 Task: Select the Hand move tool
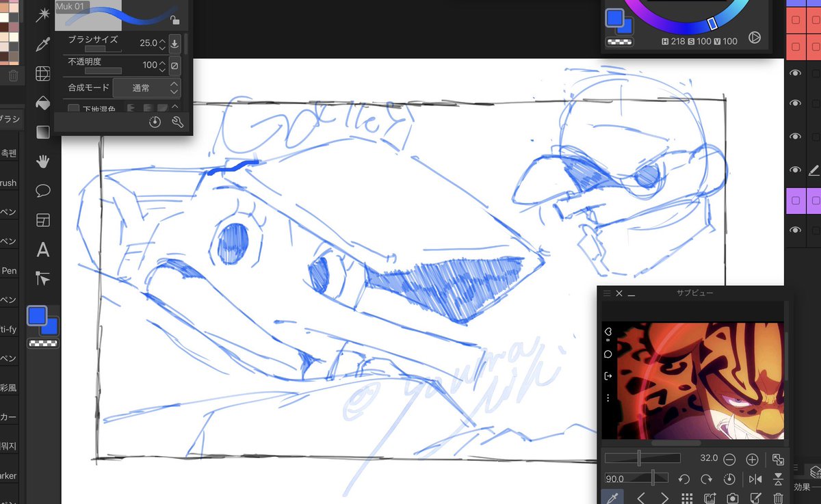[x=43, y=161]
